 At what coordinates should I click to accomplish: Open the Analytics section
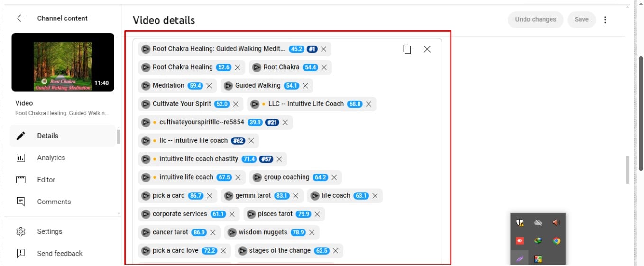tap(51, 158)
